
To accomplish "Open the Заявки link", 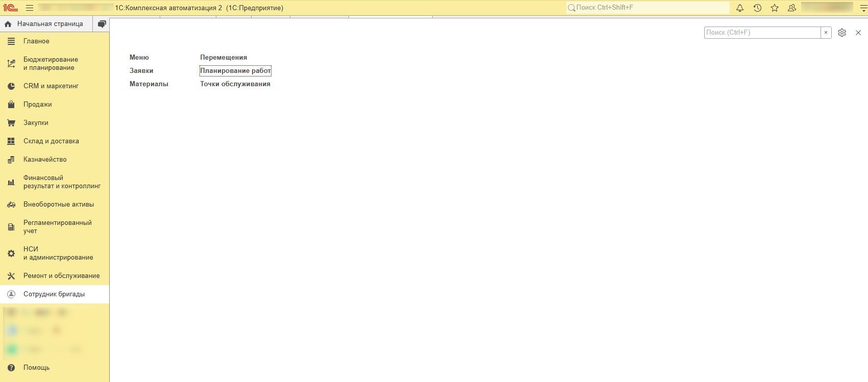I will [x=141, y=71].
